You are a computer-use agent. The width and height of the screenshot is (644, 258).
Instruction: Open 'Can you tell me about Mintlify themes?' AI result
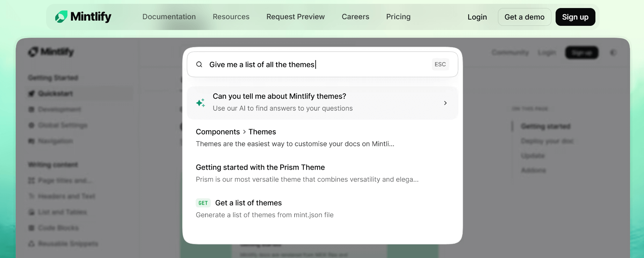tap(323, 103)
